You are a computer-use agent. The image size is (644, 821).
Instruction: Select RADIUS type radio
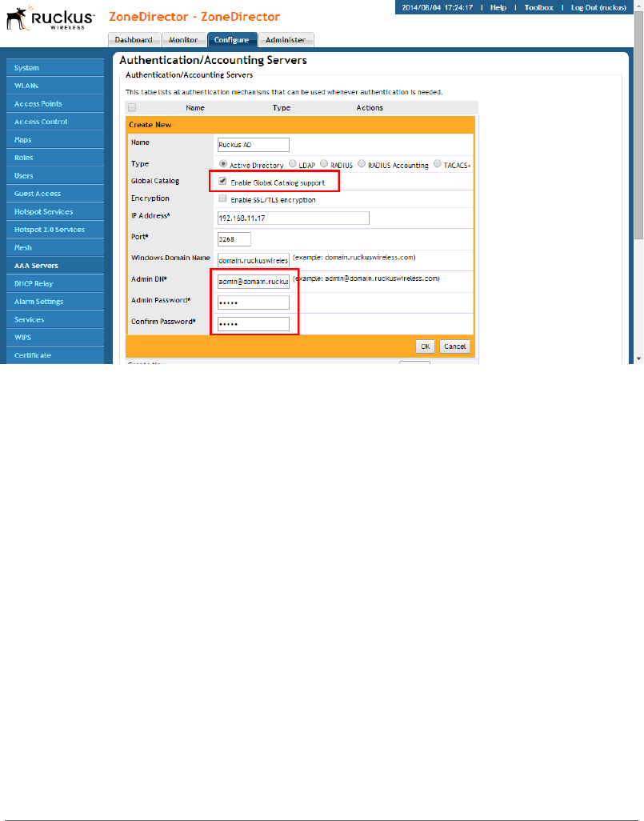324,164
